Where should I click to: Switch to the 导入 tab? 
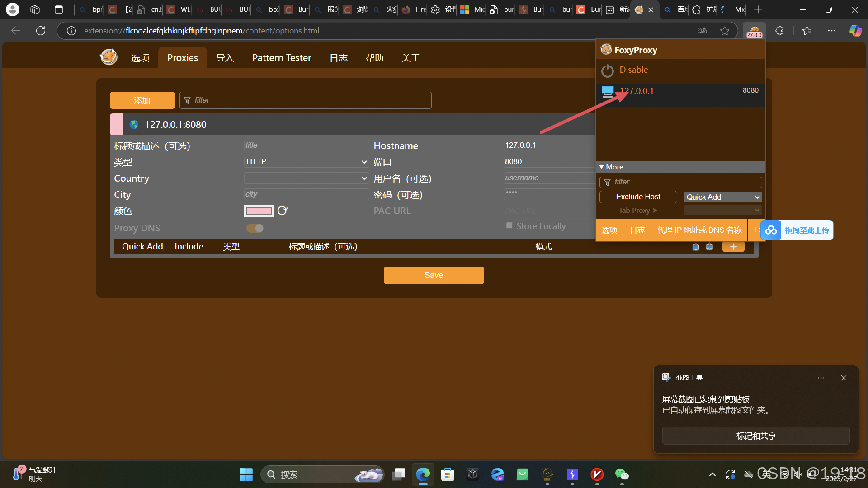tap(225, 58)
